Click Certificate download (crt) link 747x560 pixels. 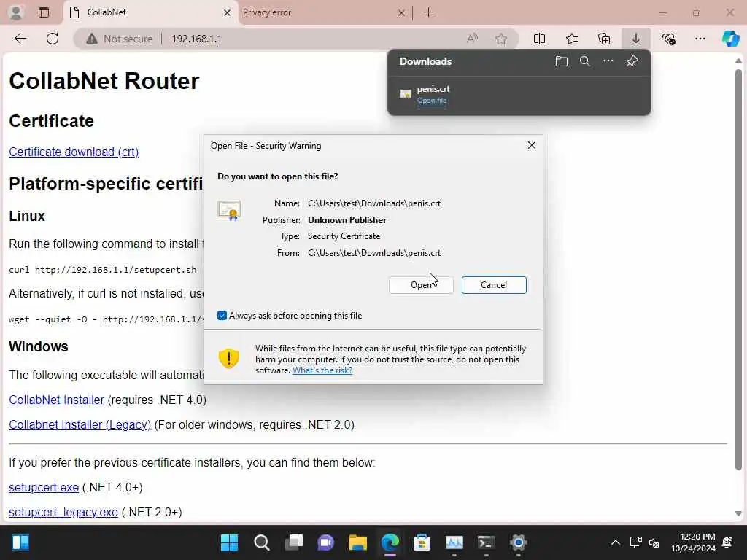pos(74,152)
